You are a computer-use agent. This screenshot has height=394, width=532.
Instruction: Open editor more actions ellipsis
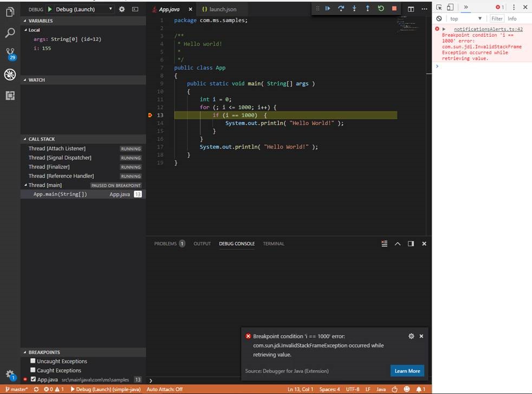424,9
